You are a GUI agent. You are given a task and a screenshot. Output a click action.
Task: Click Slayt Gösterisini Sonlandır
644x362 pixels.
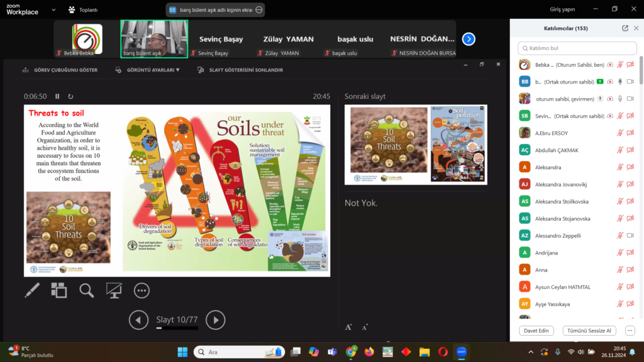click(x=240, y=70)
